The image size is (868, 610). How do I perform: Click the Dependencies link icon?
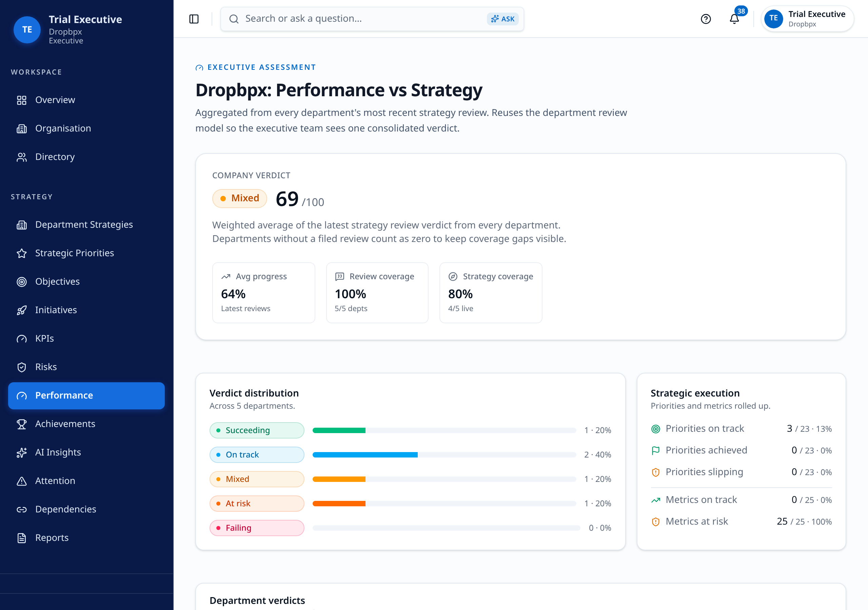coord(22,509)
